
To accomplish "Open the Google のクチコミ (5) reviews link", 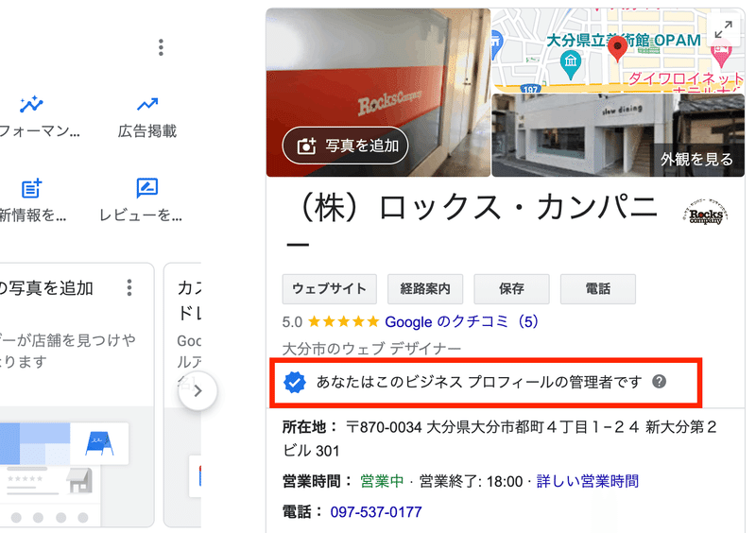I will pyautogui.click(x=461, y=321).
